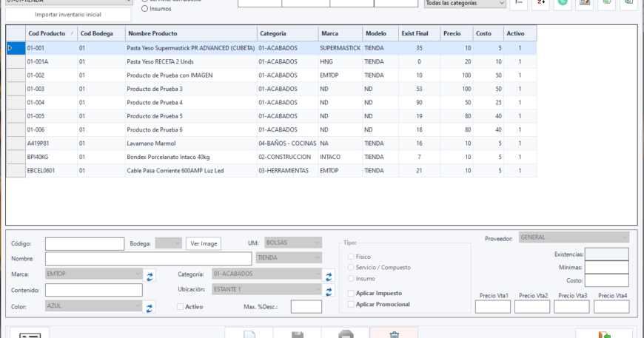Image resolution: width=644 pixels, height=338 pixels.
Task: Click the floppy disk save icon
Action: pyautogui.click(x=298, y=334)
